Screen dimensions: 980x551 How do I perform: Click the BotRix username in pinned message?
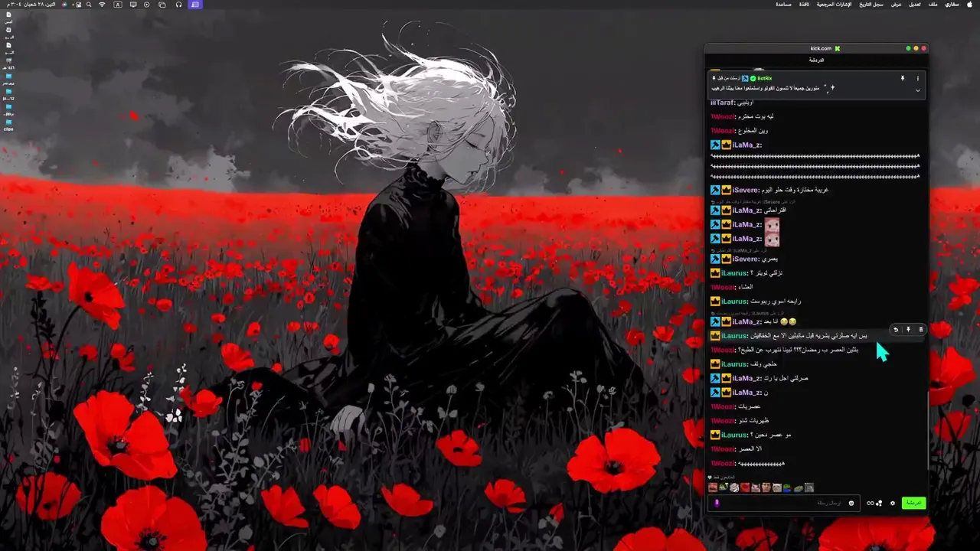tap(764, 78)
